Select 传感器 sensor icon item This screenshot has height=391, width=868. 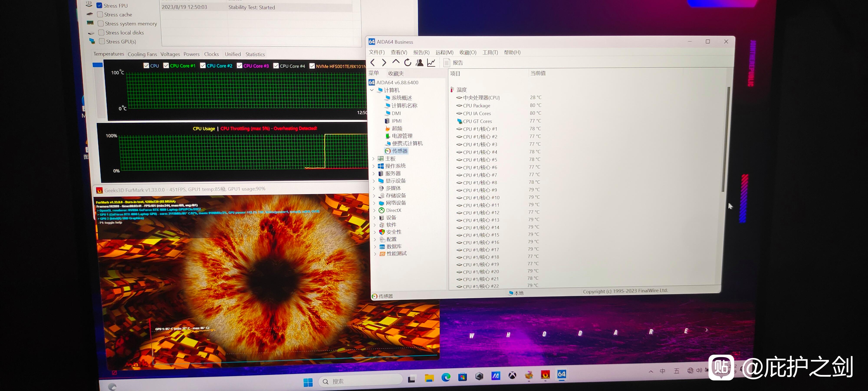388,151
